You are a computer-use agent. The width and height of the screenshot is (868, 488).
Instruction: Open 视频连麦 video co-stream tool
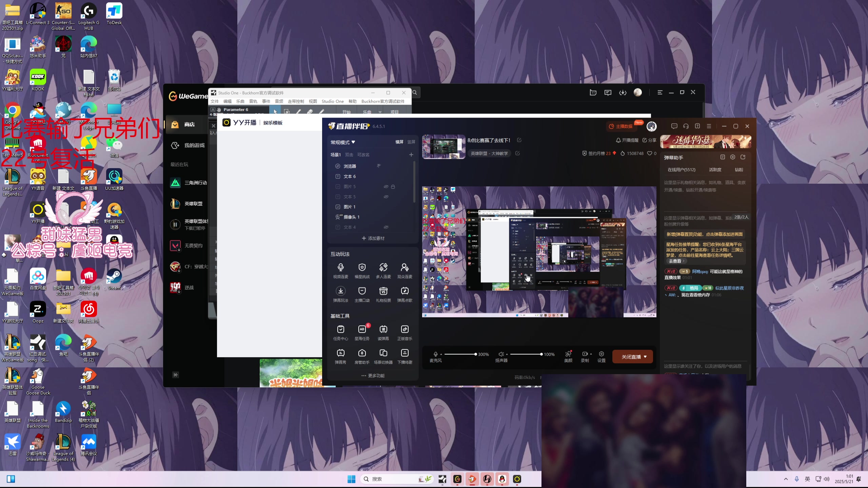[x=340, y=271]
